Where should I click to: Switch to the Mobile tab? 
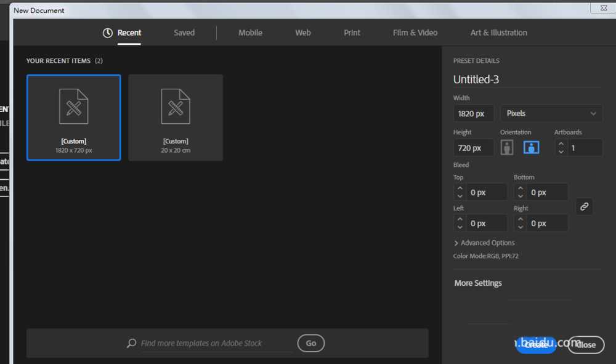(x=250, y=33)
